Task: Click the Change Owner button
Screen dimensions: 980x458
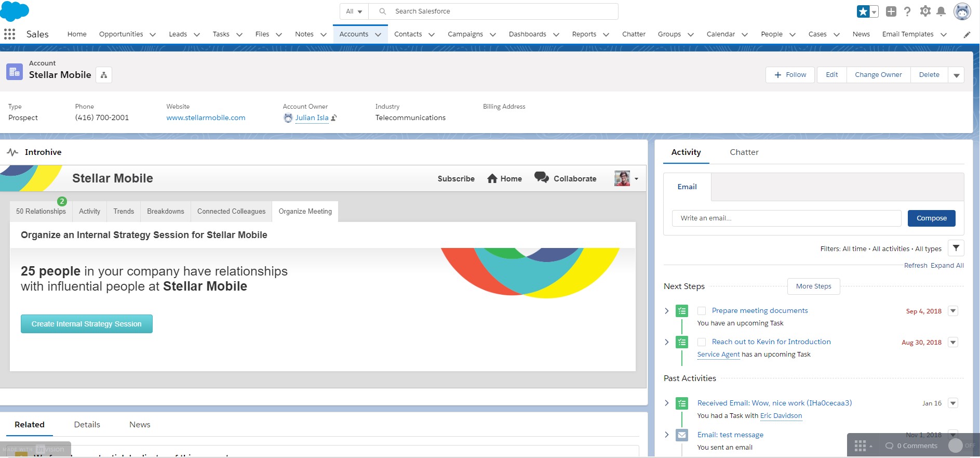Action: (878, 75)
